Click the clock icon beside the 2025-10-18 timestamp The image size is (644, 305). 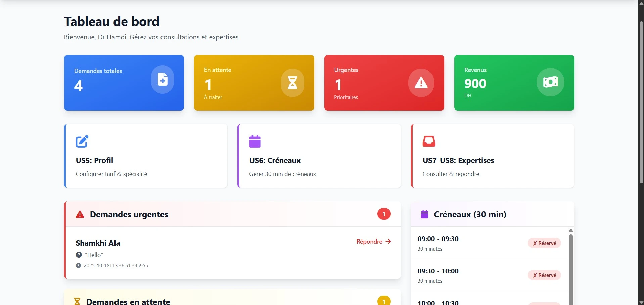[x=78, y=265]
